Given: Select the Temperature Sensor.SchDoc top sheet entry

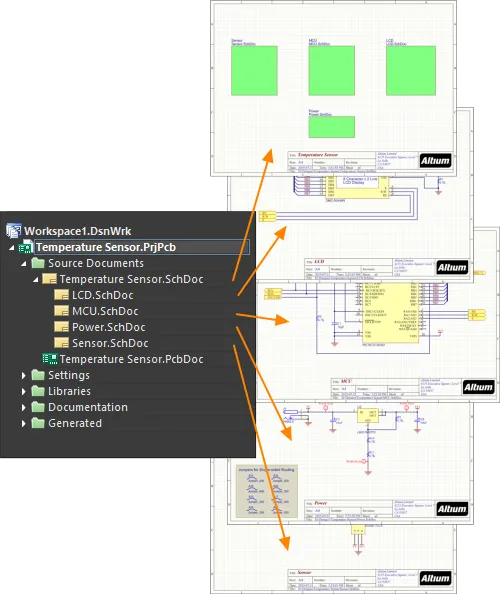Looking at the screenshot, I should (x=131, y=279).
